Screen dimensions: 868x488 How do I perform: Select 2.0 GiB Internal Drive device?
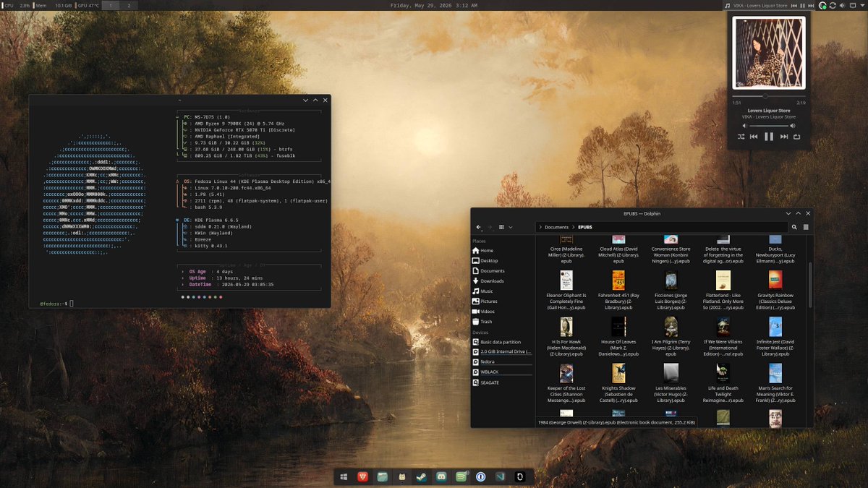[502, 351]
